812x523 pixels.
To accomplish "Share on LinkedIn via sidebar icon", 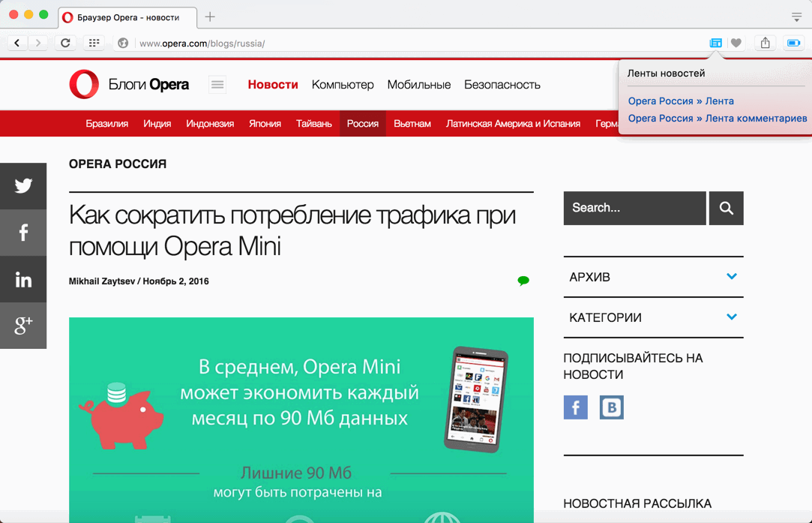I will point(23,279).
